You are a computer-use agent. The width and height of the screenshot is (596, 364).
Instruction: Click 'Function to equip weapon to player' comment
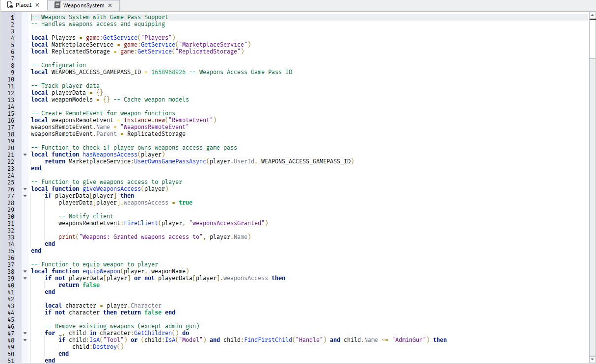pyautogui.click(x=94, y=264)
